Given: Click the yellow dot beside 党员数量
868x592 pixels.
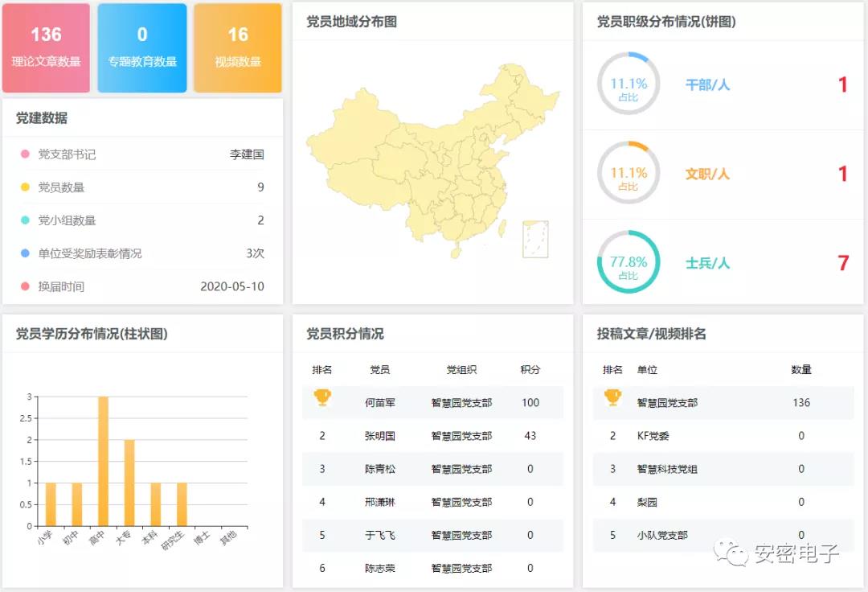Looking at the screenshot, I should click(x=25, y=187).
